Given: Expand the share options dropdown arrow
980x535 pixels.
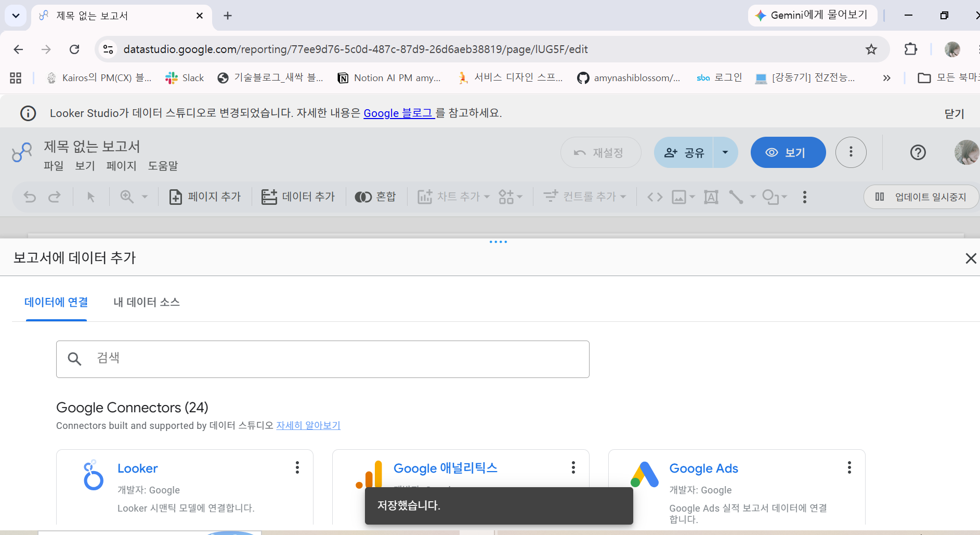Looking at the screenshot, I should (x=725, y=152).
